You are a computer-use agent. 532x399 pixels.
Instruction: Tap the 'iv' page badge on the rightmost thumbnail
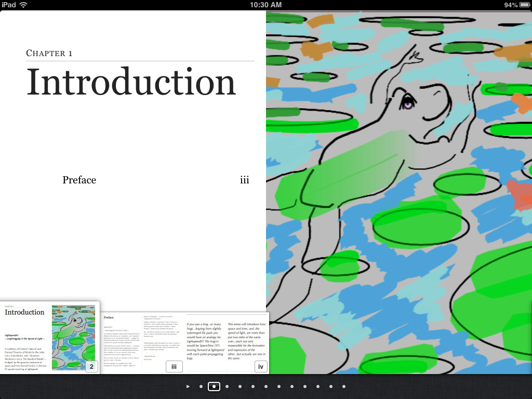(x=261, y=366)
